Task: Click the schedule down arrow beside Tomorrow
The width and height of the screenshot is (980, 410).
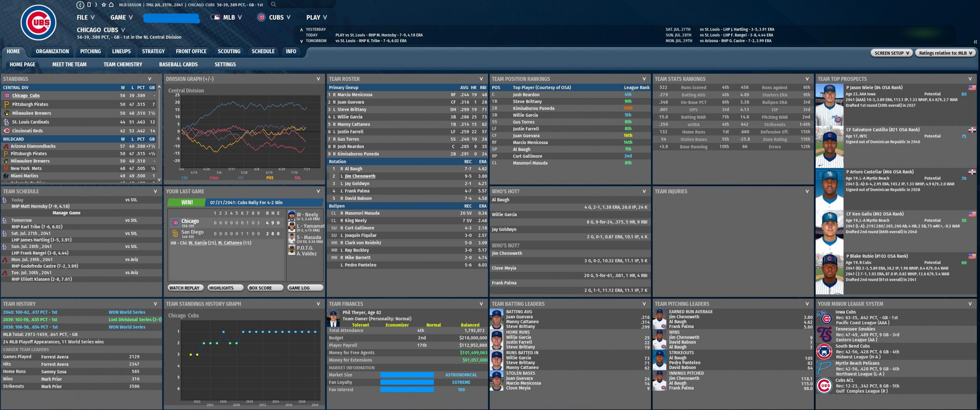Action: (x=301, y=41)
